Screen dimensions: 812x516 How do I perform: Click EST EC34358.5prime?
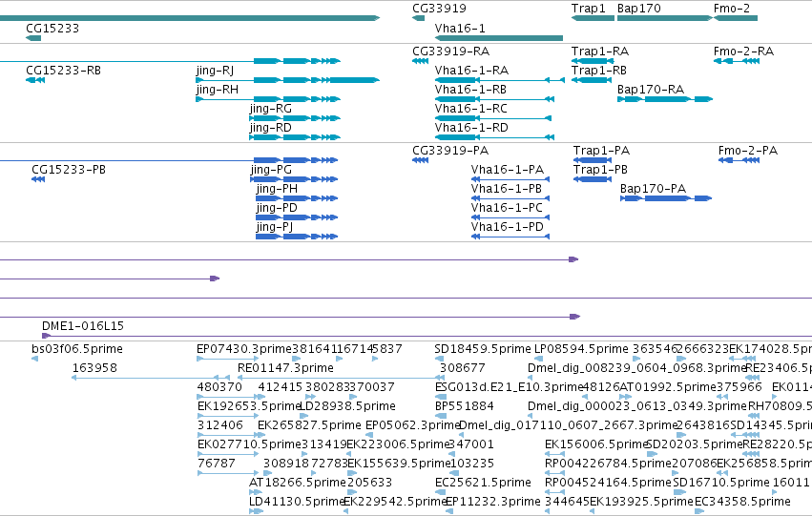699,511
